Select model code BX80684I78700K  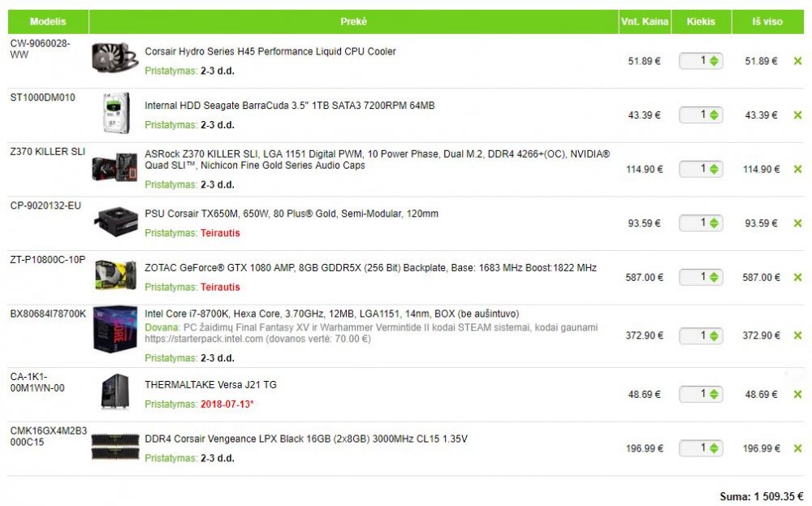[x=48, y=314]
